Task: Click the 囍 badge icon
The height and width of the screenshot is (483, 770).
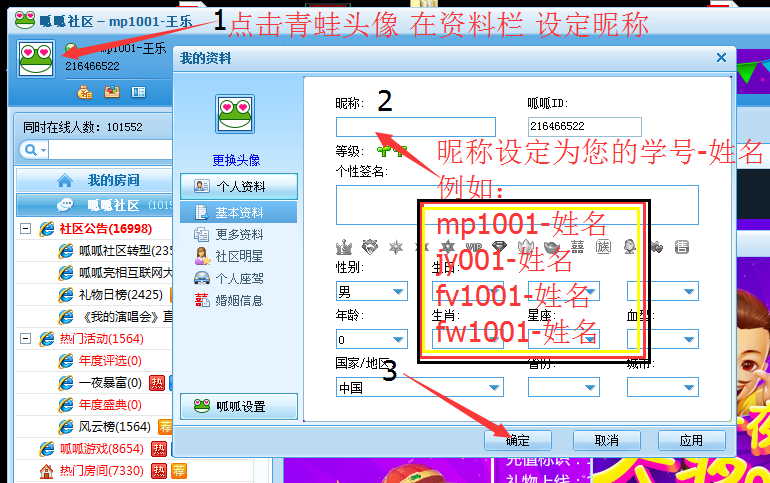Action: point(578,246)
